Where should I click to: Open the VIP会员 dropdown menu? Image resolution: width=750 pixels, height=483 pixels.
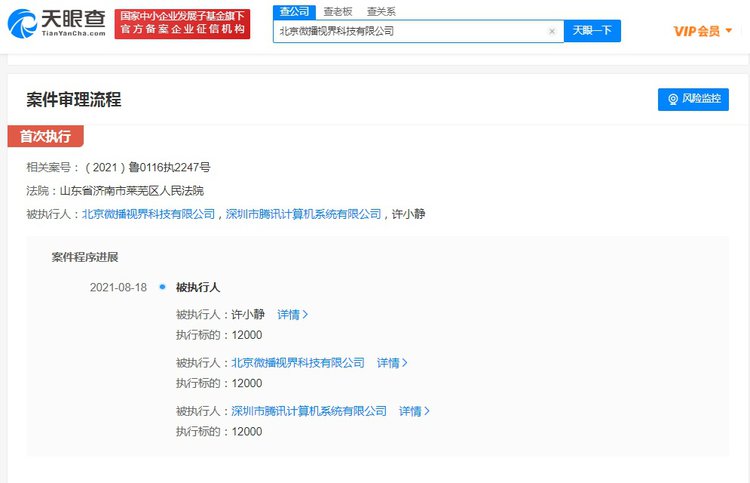click(x=702, y=31)
